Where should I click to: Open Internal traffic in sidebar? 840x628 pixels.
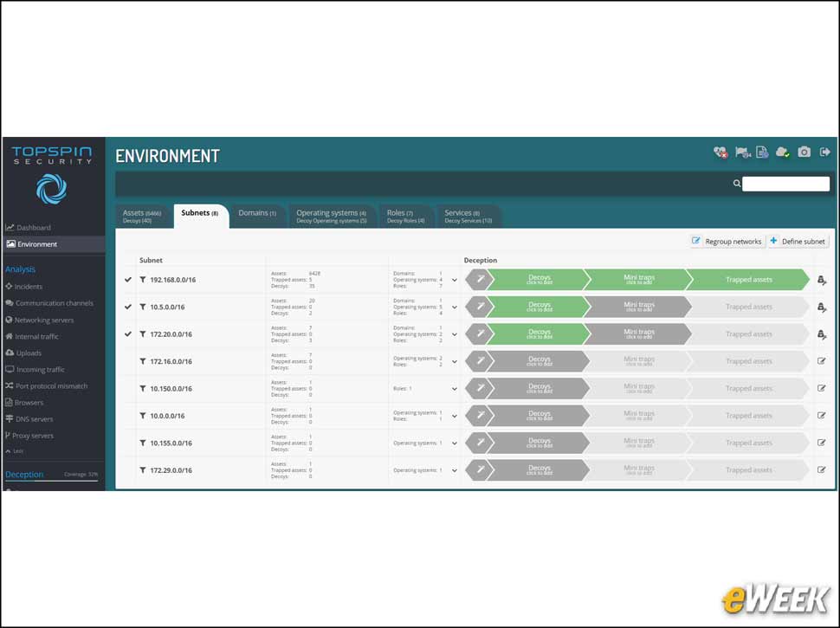32,336
